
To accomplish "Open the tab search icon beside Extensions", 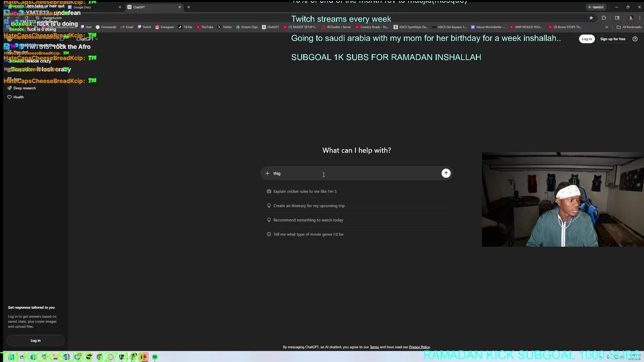I will (617, 18).
